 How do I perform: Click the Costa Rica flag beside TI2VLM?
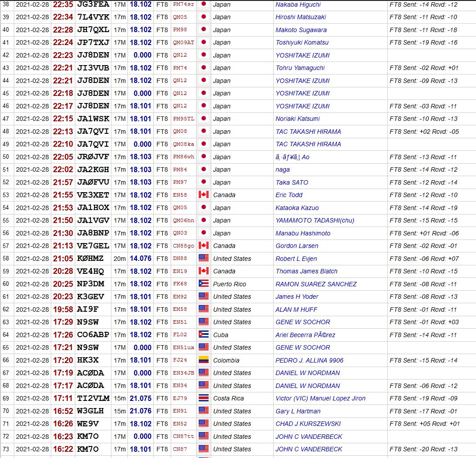tap(204, 398)
